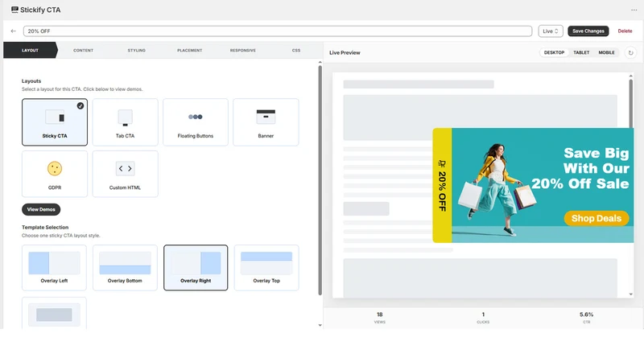644x362 pixels.
Task: Pick the Overlay Right template
Action: tap(196, 268)
